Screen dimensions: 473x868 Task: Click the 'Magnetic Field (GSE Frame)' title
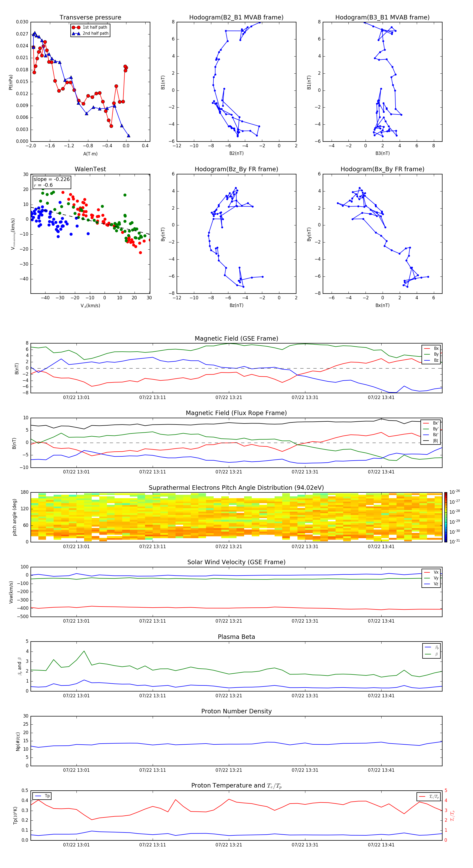point(236,339)
